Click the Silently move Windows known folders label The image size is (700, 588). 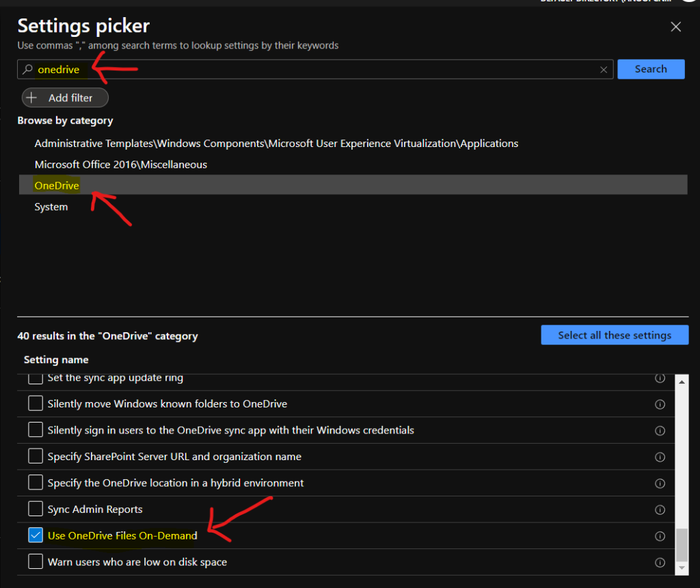(x=167, y=403)
